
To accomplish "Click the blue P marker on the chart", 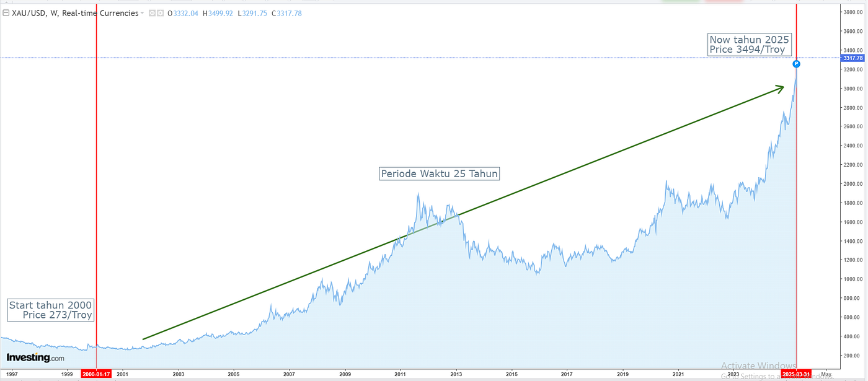I will tap(797, 64).
